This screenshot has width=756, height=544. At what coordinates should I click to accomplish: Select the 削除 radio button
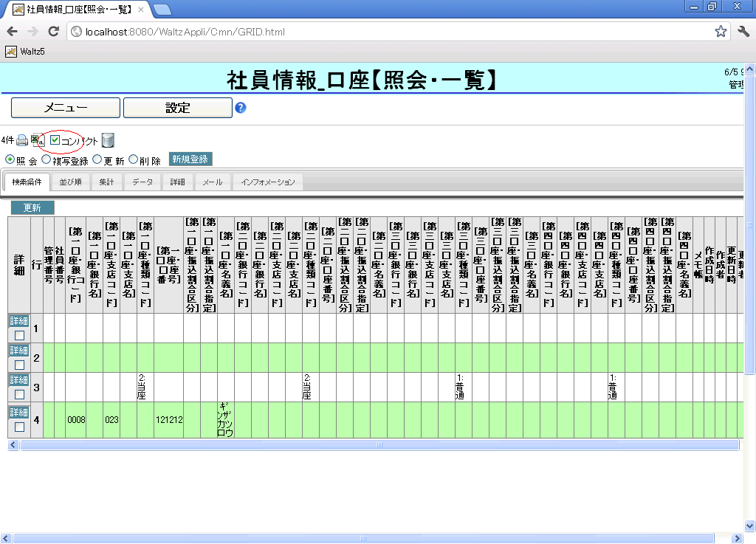(x=134, y=159)
